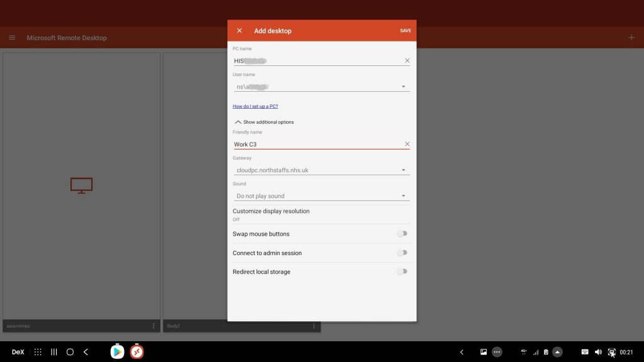Expand the Gateway dropdown list
The image size is (644, 362).
click(x=403, y=170)
